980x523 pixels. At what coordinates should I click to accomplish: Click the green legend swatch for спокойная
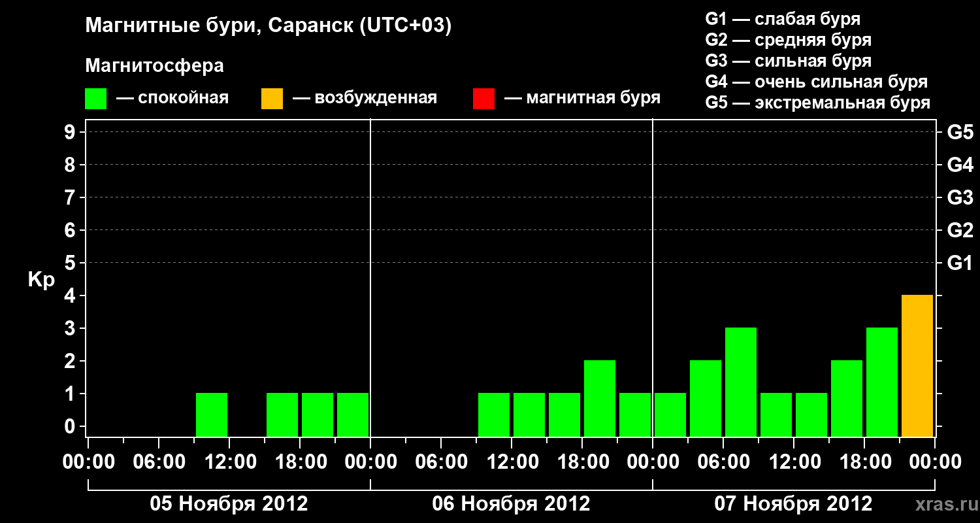[x=95, y=99]
